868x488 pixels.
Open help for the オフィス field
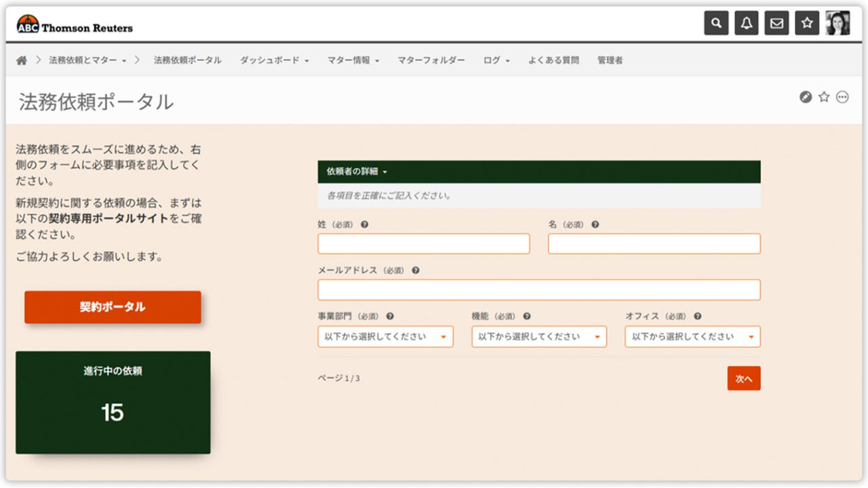[x=698, y=316]
